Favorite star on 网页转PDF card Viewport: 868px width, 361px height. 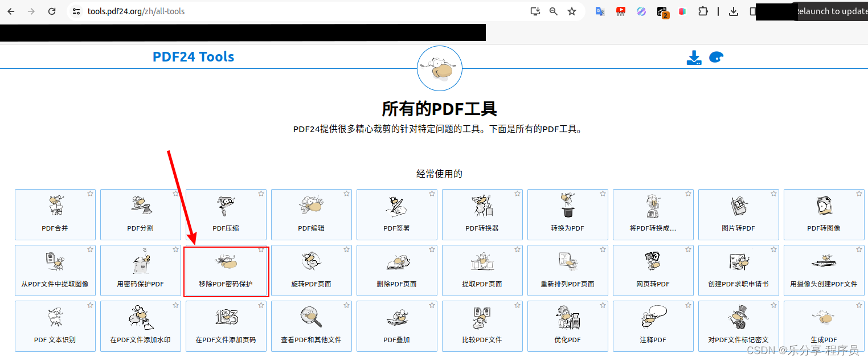pos(688,249)
